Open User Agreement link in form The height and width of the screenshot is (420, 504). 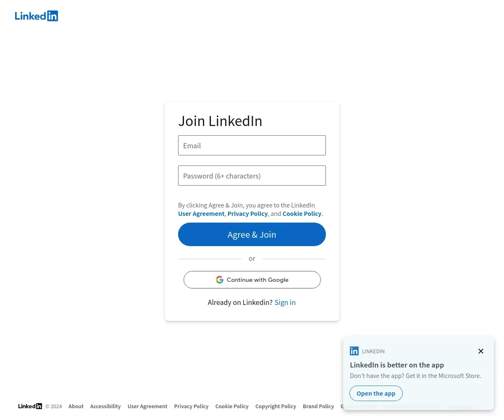point(201,213)
